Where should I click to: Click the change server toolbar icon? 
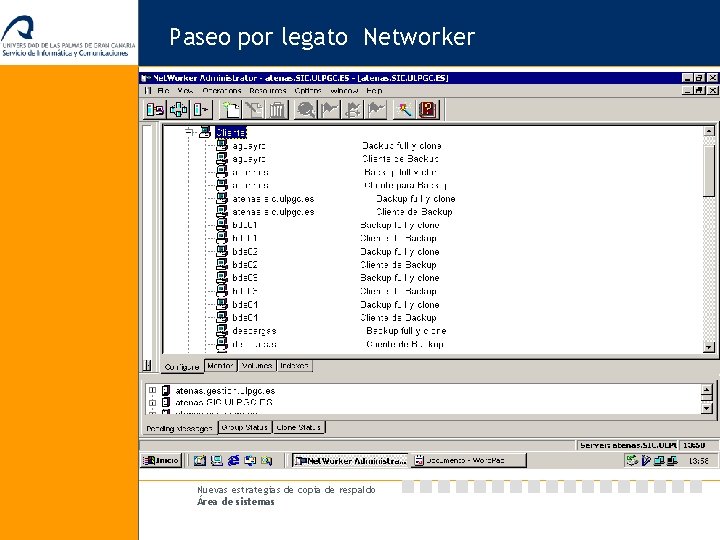pos(155,110)
